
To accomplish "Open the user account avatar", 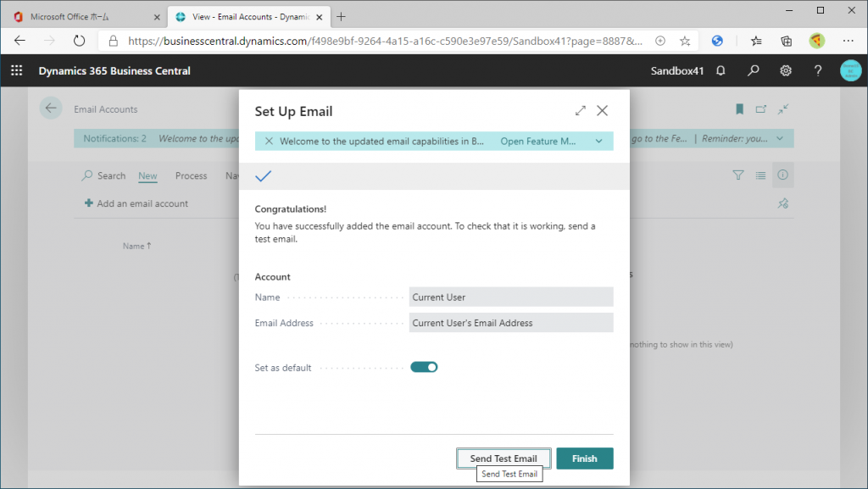I will coord(850,71).
